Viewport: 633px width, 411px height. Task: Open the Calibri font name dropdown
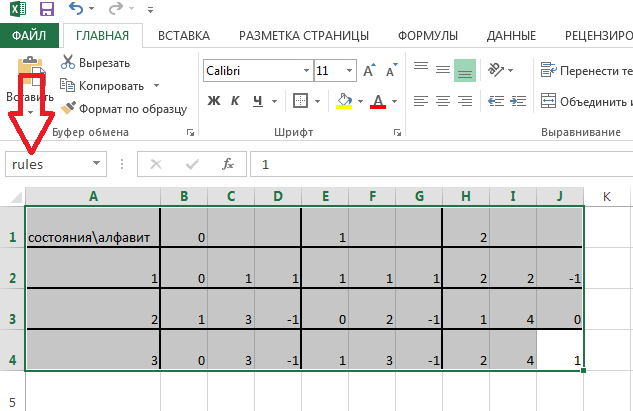(x=306, y=71)
